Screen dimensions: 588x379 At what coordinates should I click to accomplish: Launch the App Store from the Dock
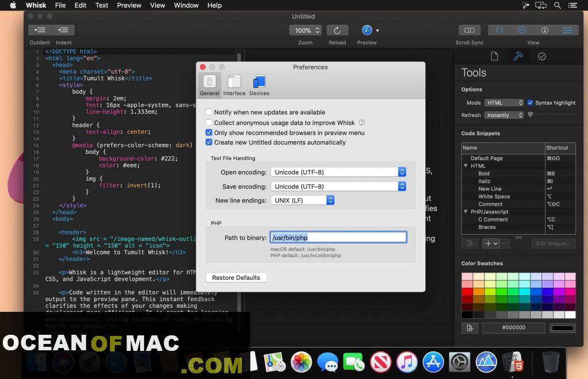(x=433, y=362)
